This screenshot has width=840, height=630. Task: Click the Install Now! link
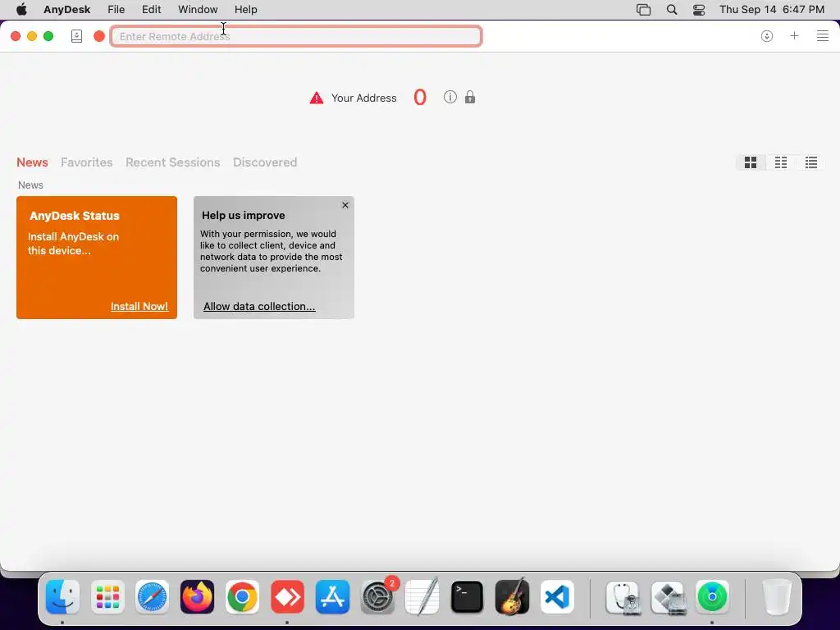tap(139, 307)
